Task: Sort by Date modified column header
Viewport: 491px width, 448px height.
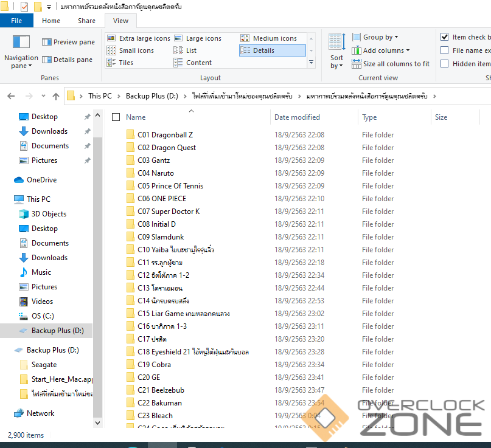Action: (x=297, y=117)
